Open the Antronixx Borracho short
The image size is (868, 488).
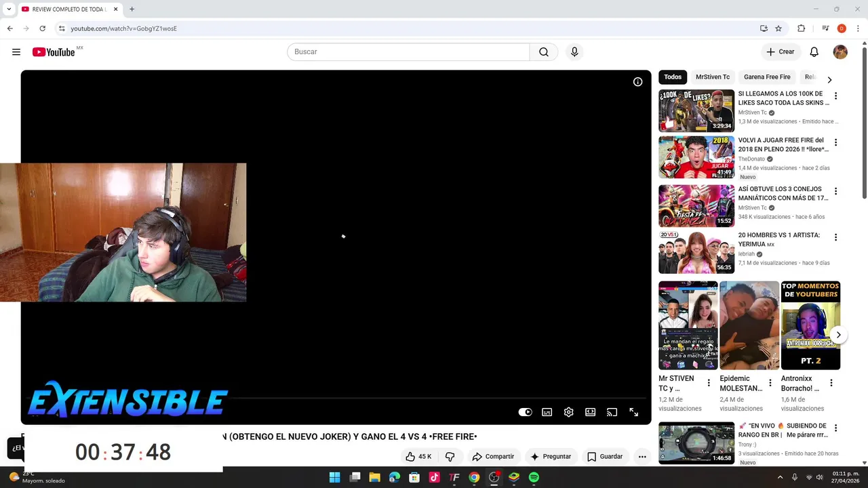pyautogui.click(x=810, y=325)
